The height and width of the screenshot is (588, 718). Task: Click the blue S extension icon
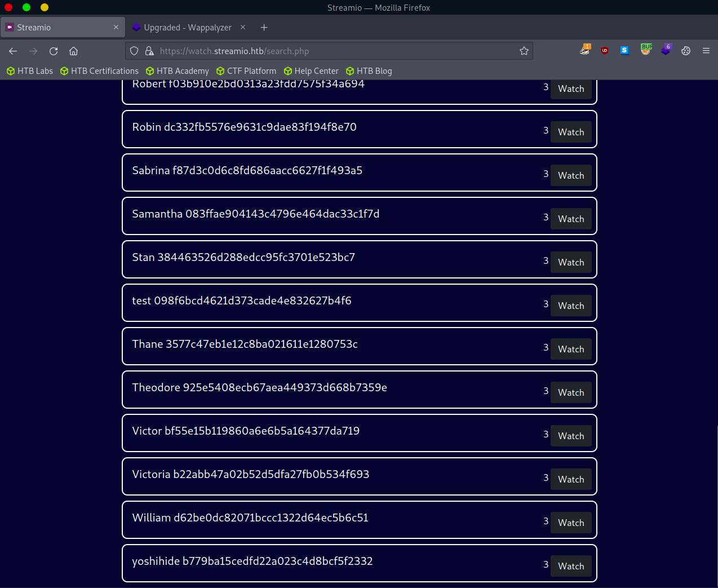coord(624,50)
